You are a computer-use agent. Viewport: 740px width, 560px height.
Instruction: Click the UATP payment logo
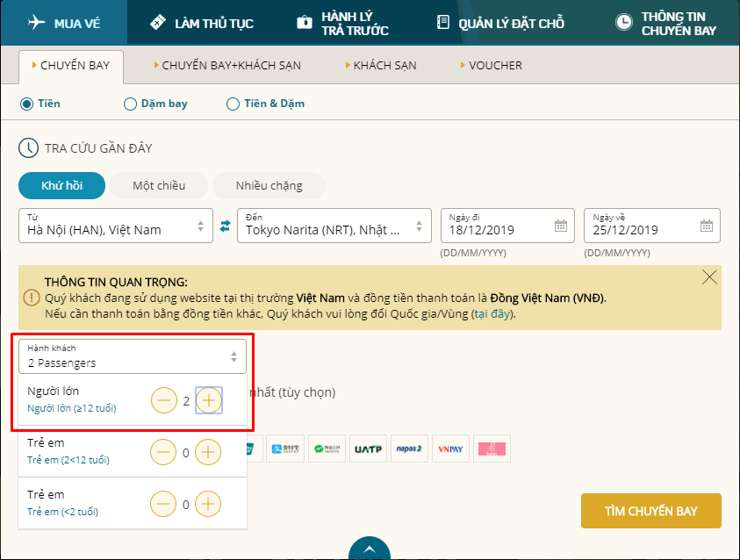[x=368, y=449]
